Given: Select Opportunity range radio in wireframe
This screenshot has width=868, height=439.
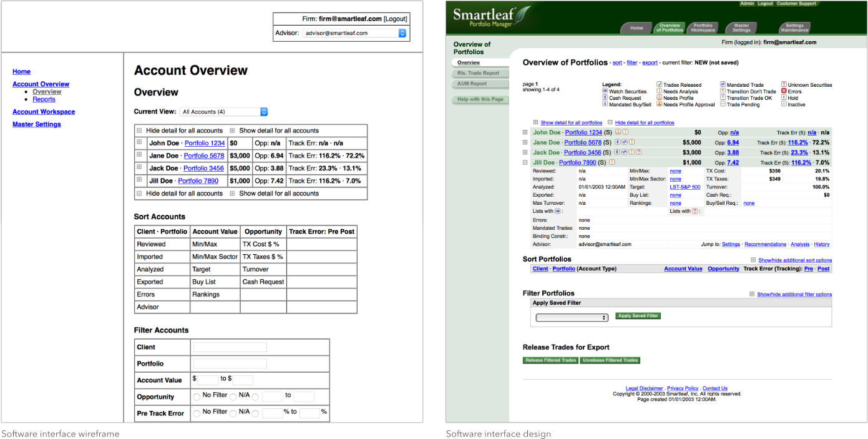Looking at the screenshot, I should click(255, 397).
